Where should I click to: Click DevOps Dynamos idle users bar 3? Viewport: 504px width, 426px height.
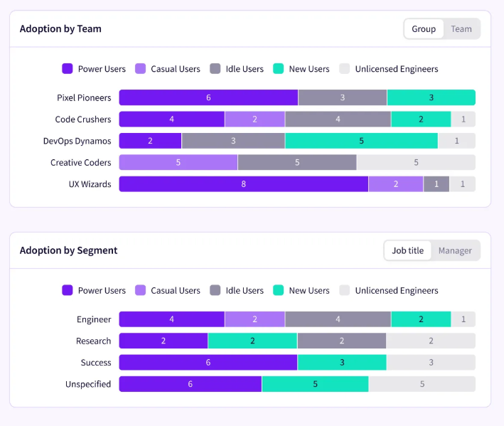(x=233, y=141)
